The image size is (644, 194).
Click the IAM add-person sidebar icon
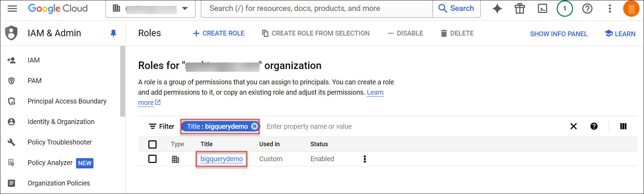(x=12, y=60)
